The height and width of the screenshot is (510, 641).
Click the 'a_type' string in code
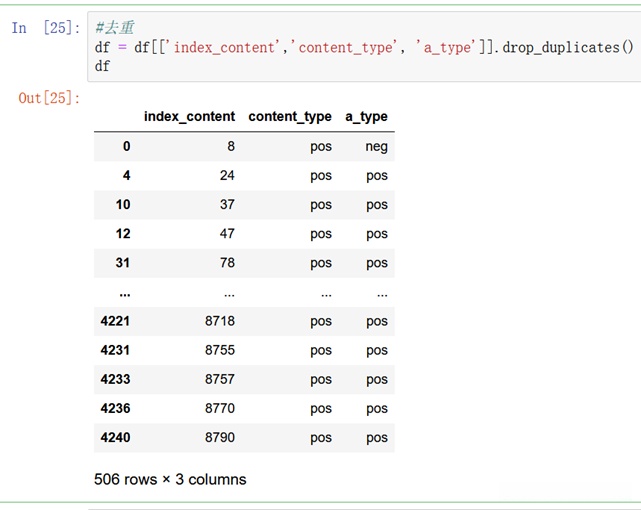tap(447, 47)
